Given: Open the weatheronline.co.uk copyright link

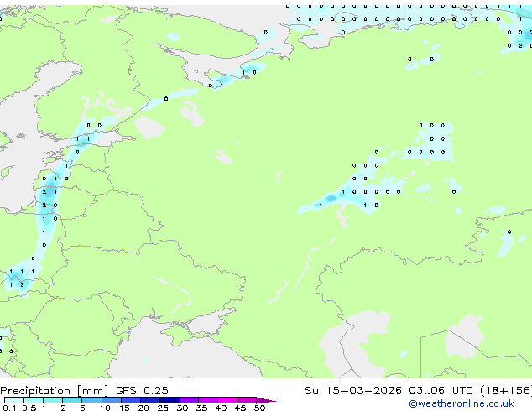Looking at the screenshot, I should coord(462,403).
